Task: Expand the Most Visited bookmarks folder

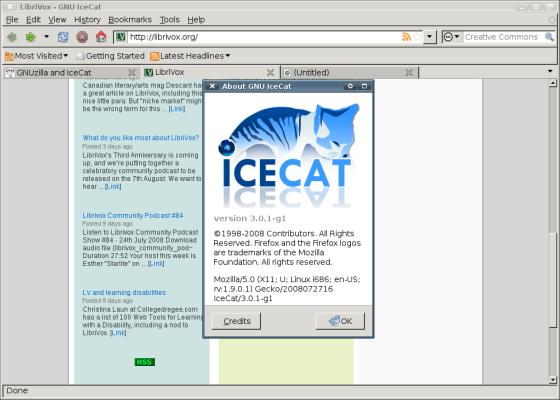Action: click(x=36, y=56)
